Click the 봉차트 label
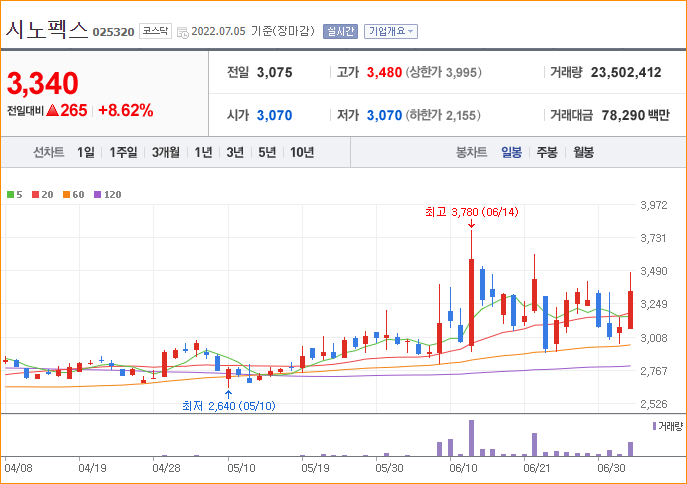The height and width of the screenshot is (484, 687). point(471,152)
